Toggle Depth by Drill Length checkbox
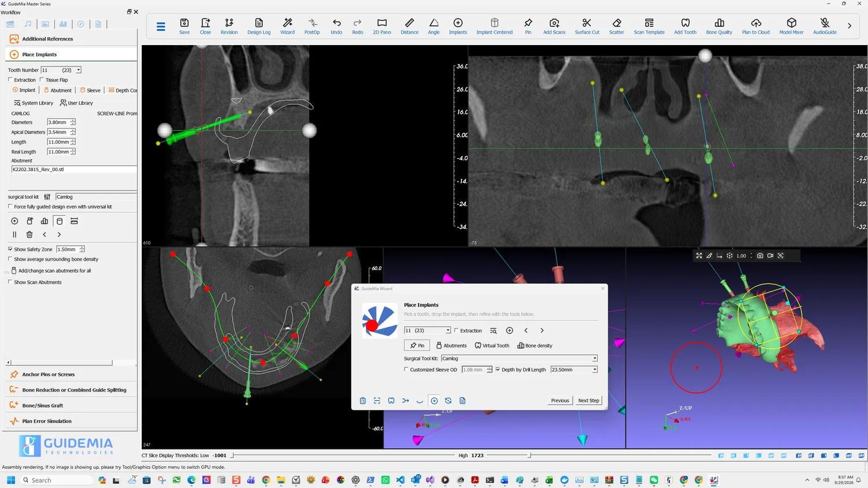Image resolution: width=868 pixels, height=488 pixels. point(498,369)
